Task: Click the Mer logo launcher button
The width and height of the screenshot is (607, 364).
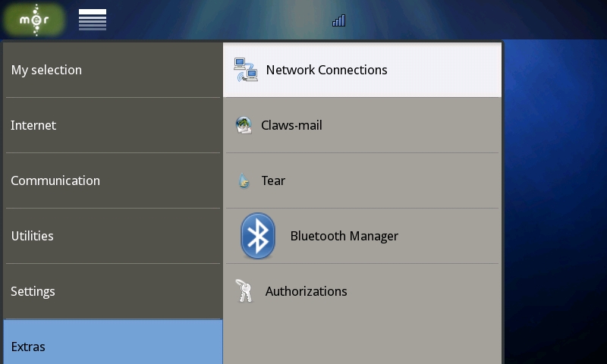Action: click(x=33, y=20)
